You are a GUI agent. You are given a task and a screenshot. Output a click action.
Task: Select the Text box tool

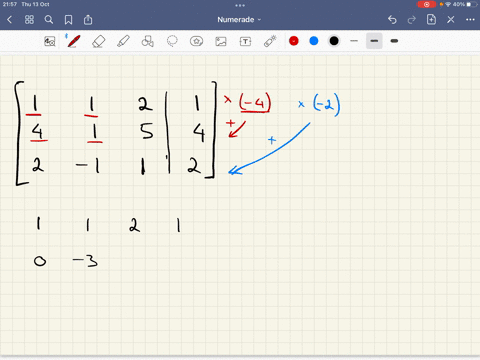click(245, 41)
